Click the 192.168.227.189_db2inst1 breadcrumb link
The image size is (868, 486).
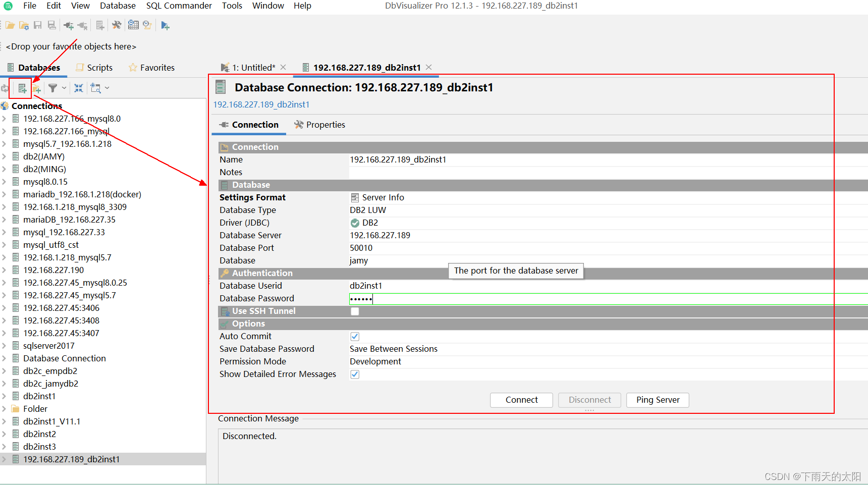[x=261, y=104]
